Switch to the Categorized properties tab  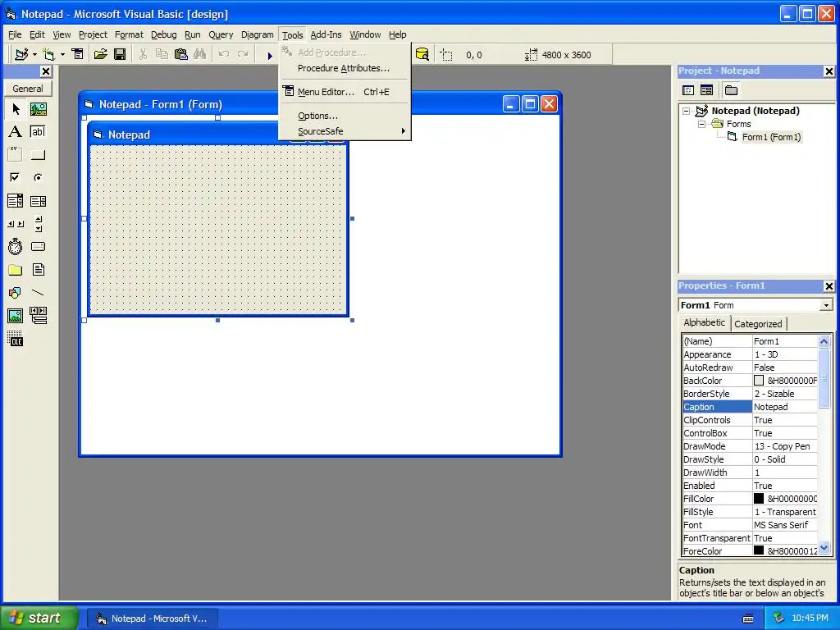point(758,323)
